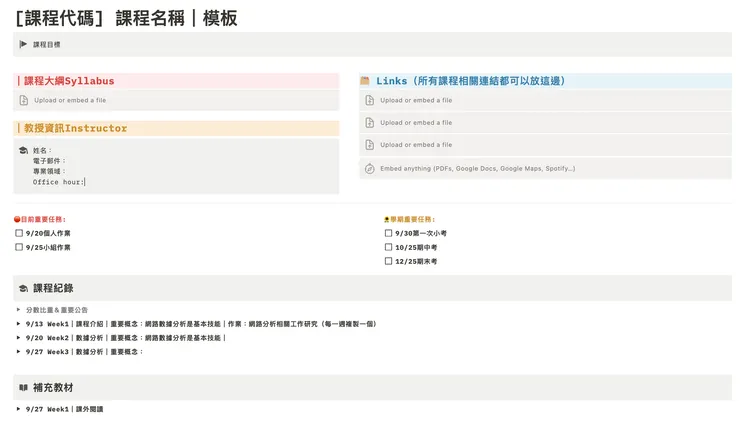
Task: Check the 9/20個人作業 checkbox
Action: [x=19, y=233]
